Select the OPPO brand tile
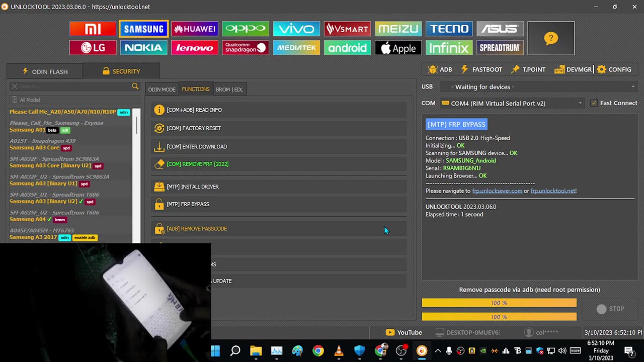Screen dimensions: 644x362 (246, 29)
